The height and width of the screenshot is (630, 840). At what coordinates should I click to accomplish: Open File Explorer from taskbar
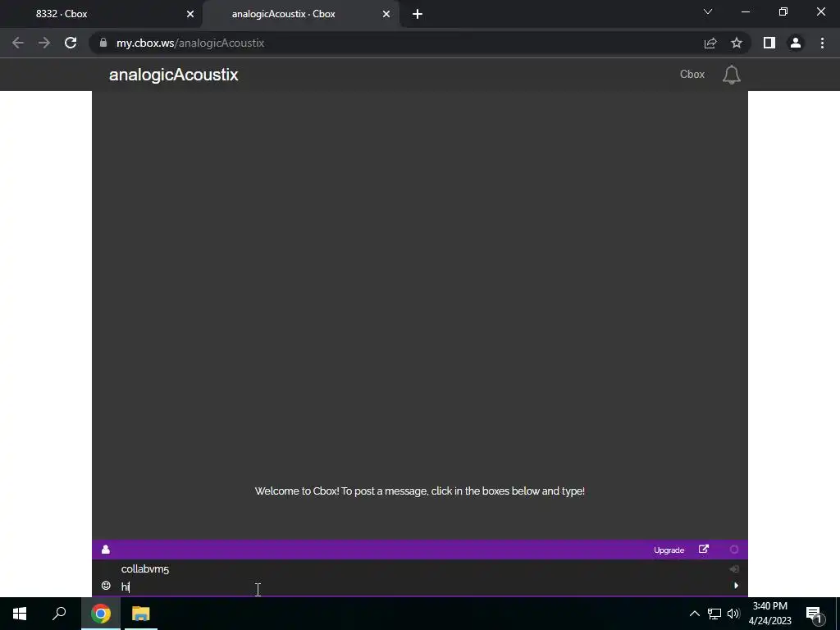tap(141, 614)
